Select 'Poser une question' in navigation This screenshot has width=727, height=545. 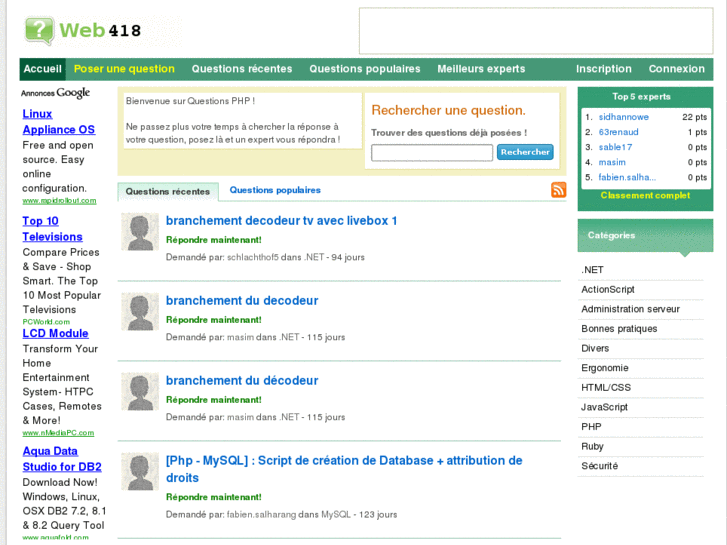[x=124, y=69]
